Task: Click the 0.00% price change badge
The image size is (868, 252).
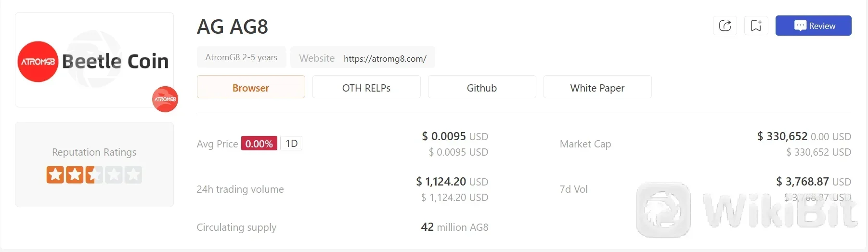Action: [259, 144]
